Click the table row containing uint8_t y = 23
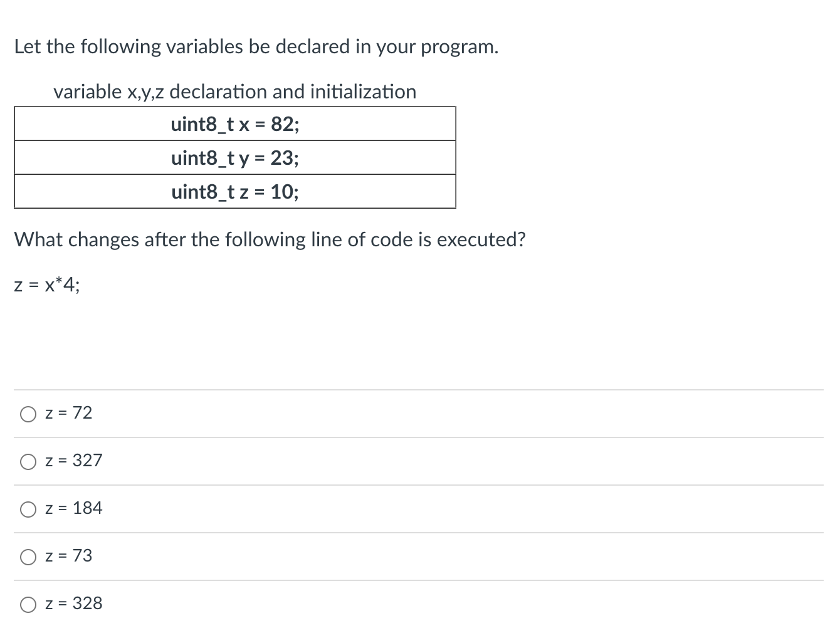 click(x=234, y=158)
